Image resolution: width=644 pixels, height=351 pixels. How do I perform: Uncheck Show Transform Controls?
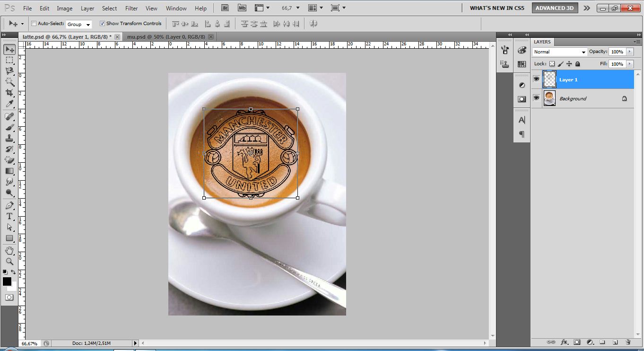tap(102, 24)
